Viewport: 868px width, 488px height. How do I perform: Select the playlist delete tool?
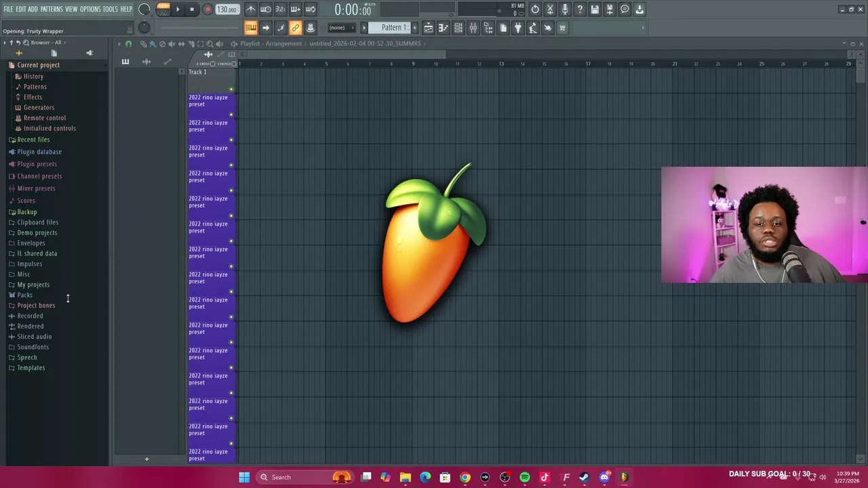pos(162,43)
